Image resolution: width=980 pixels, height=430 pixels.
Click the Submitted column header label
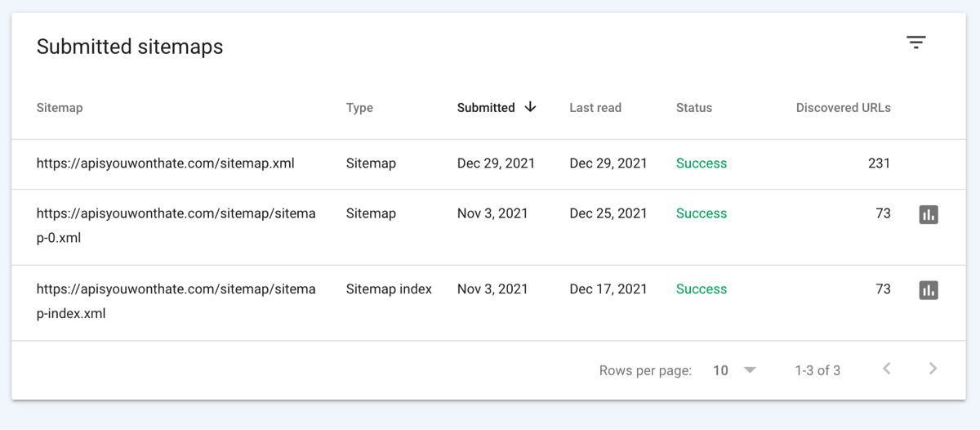(486, 108)
